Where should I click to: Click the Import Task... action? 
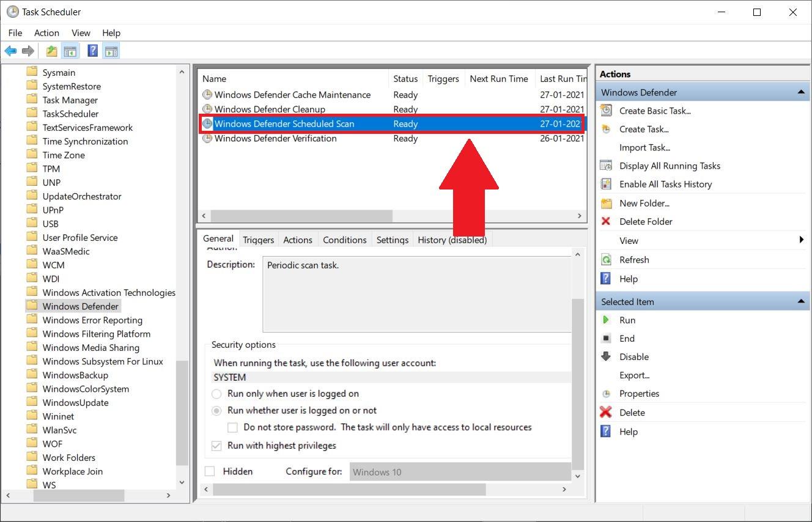(x=644, y=147)
